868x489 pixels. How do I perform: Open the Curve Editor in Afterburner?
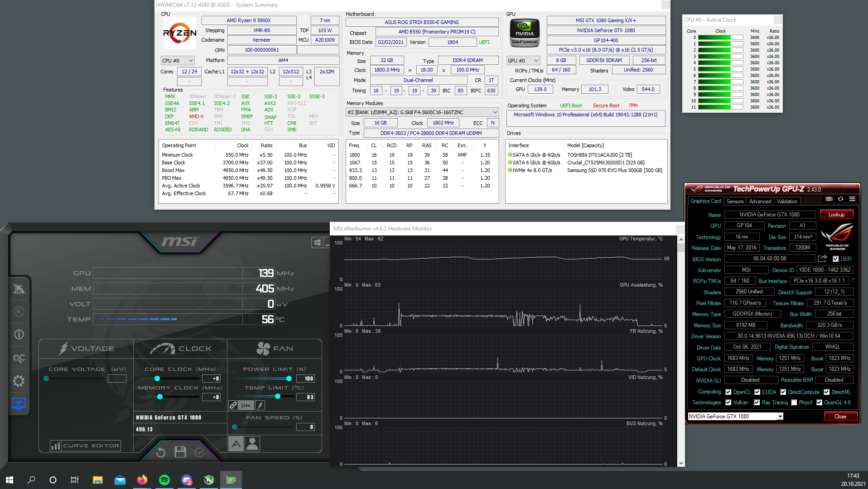click(x=86, y=446)
